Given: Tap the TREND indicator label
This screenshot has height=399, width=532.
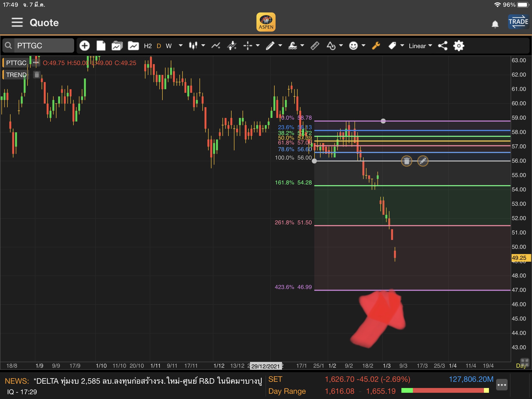Looking at the screenshot, I should 16,75.
